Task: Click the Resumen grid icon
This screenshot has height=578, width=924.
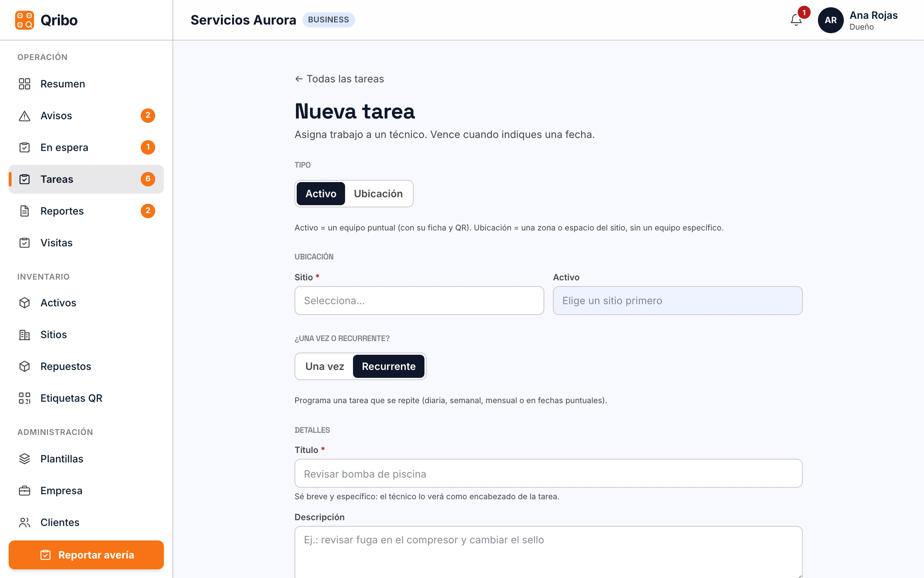Action: click(x=25, y=84)
